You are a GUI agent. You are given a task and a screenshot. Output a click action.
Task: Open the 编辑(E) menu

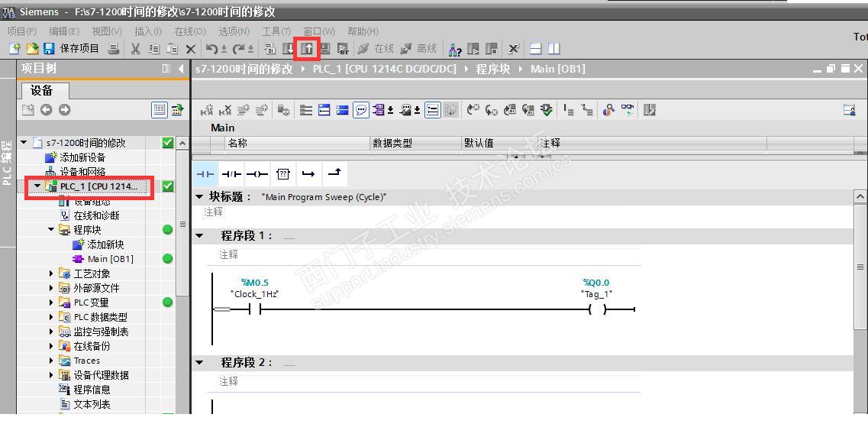(63, 31)
